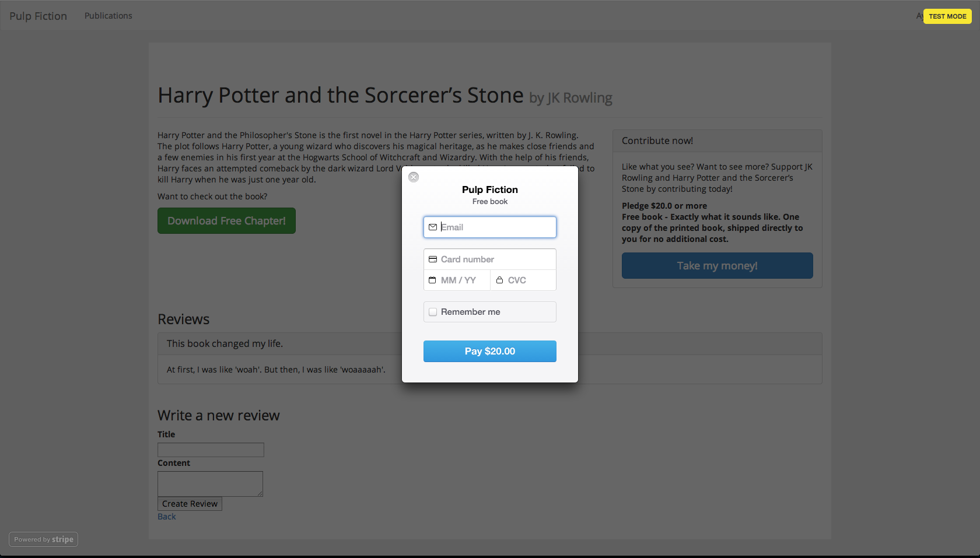Viewport: 980px width, 558px height.
Task: Enable the Remember me checkbox
Action: click(433, 312)
